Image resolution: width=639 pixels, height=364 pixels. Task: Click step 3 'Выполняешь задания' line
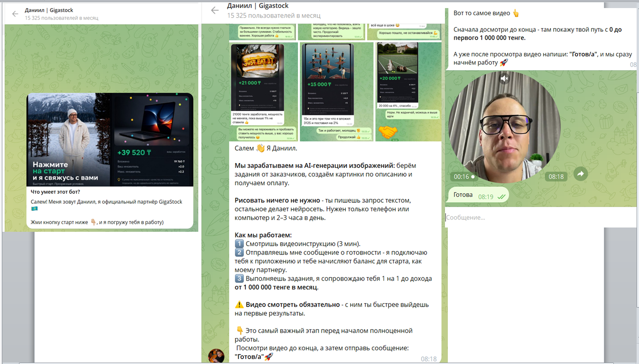pyautogui.click(x=333, y=279)
